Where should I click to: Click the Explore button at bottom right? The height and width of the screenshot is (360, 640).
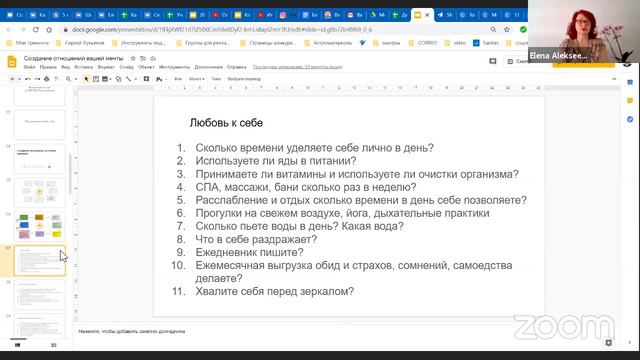click(x=609, y=343)
